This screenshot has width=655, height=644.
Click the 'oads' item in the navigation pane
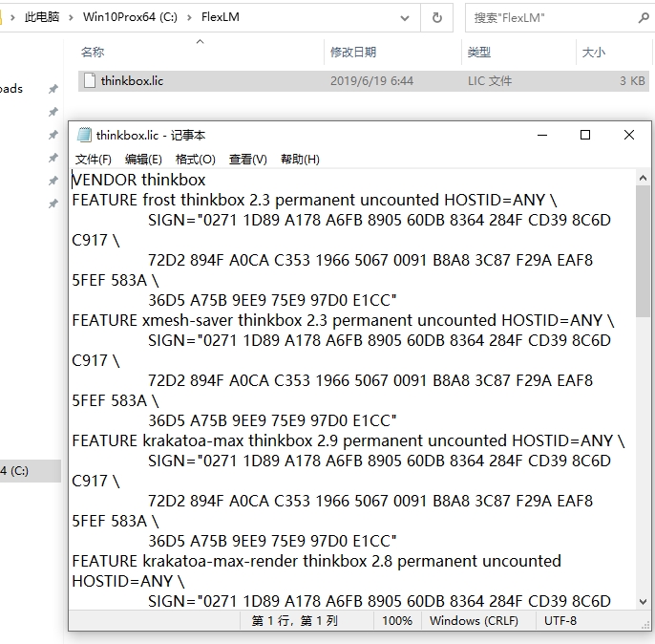click(x=11, y=89)
